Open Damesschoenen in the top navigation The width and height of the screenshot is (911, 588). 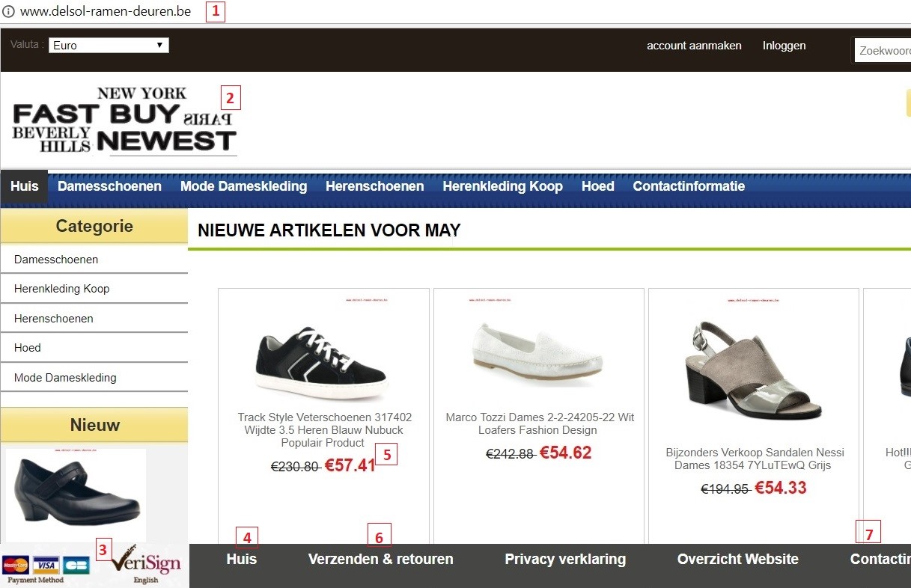click(109, 186)
